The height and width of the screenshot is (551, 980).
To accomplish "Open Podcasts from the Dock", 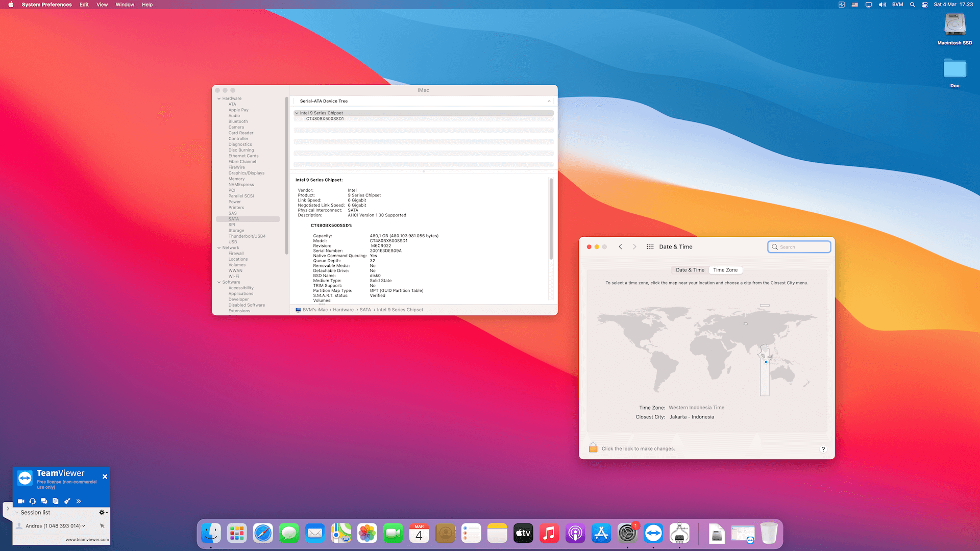I will (x=575, y=534).
